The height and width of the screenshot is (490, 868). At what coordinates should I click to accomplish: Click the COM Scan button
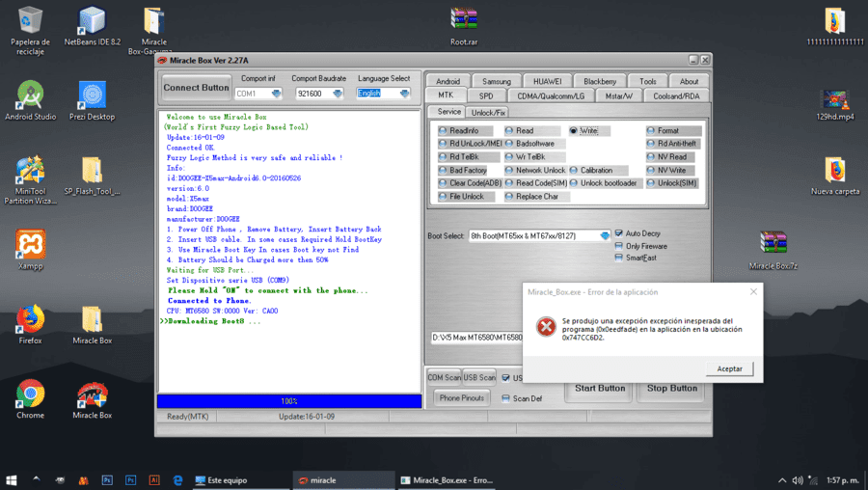[444, 377]
